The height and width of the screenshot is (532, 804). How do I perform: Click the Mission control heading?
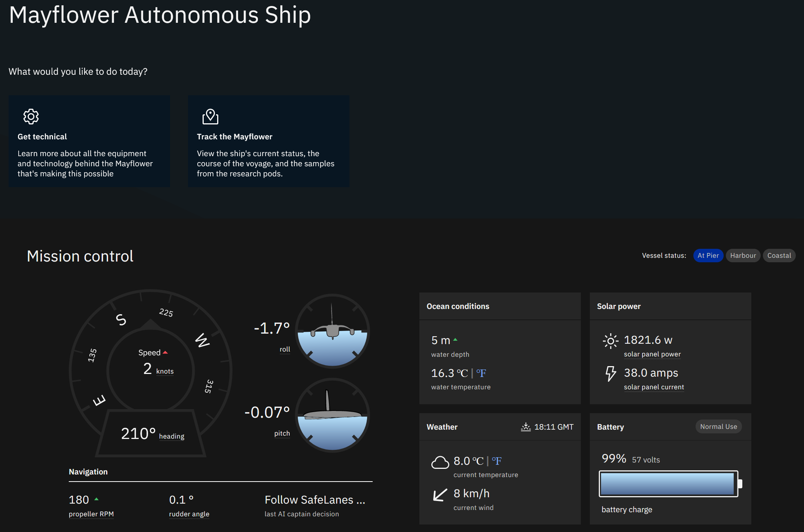[x=80, y=256]
